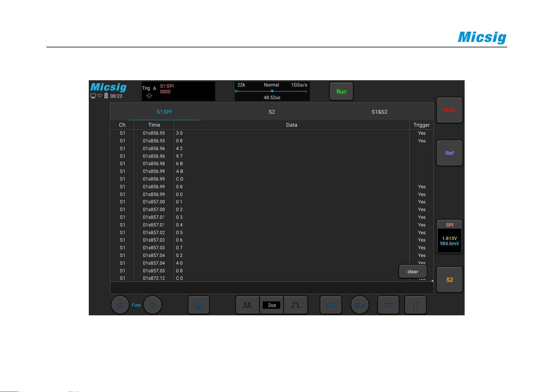Click the battery status icon

click(x=106, y=96)
